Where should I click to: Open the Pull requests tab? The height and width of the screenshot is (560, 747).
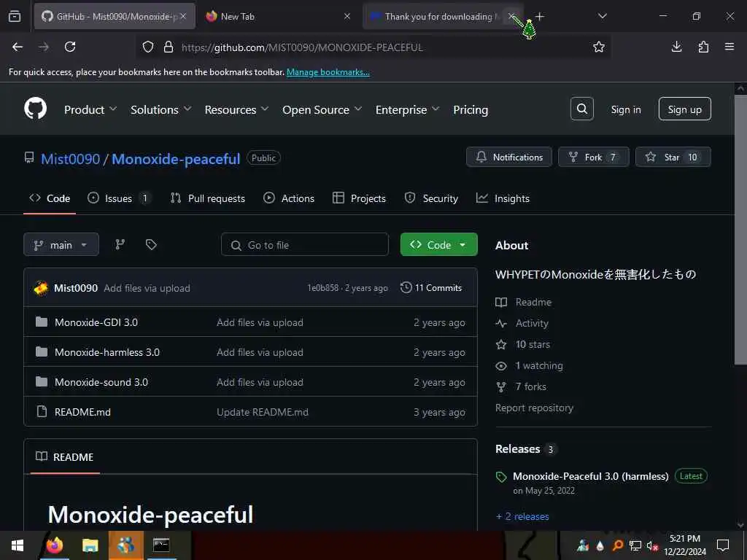click(208, 198)
